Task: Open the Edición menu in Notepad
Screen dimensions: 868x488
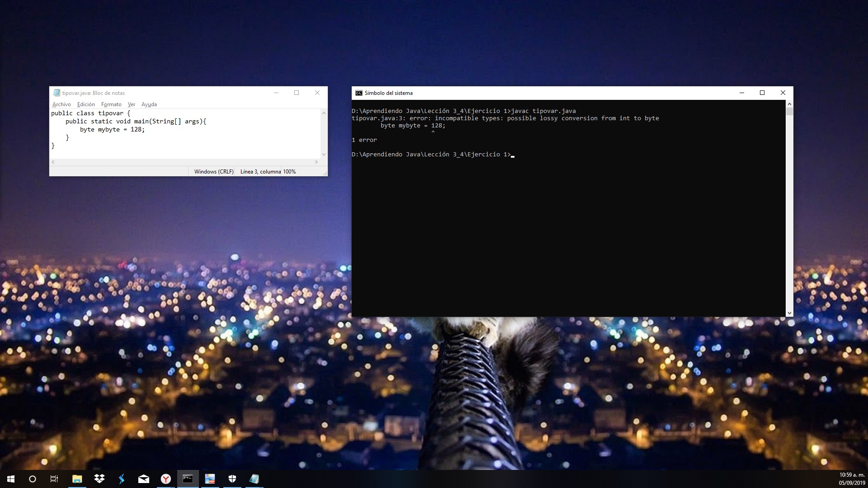Action: click(85, 104)
